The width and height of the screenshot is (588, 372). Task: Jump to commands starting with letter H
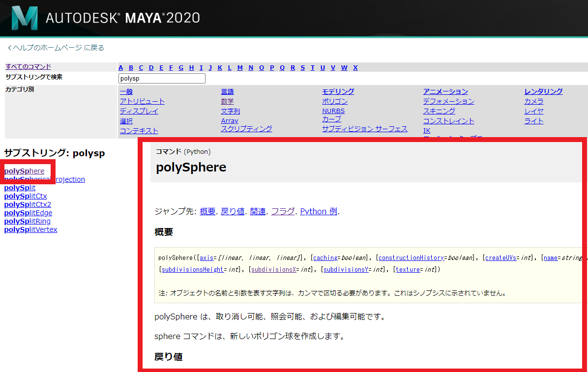pos(191,68)
